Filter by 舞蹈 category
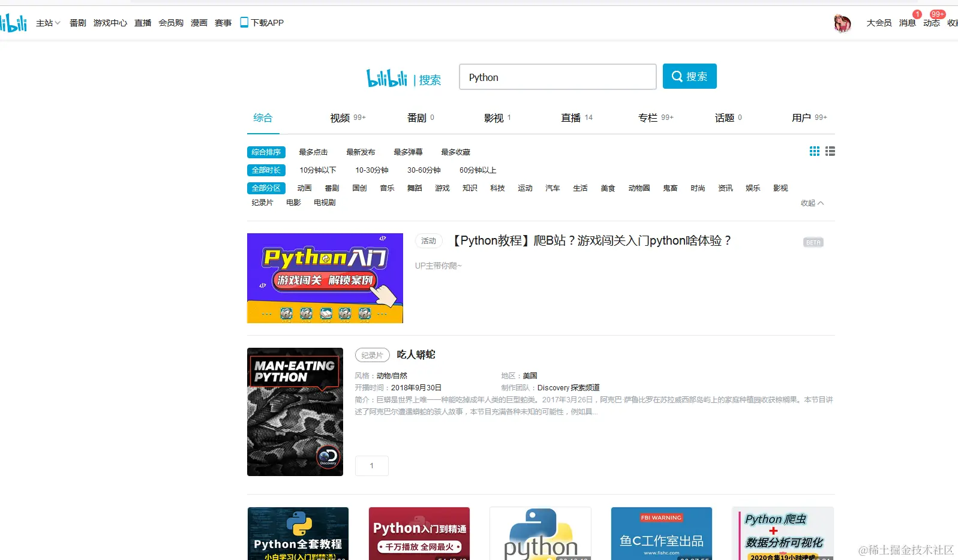Screen dimensions: 958x560 pyautogui.click(x=415, y=188)
